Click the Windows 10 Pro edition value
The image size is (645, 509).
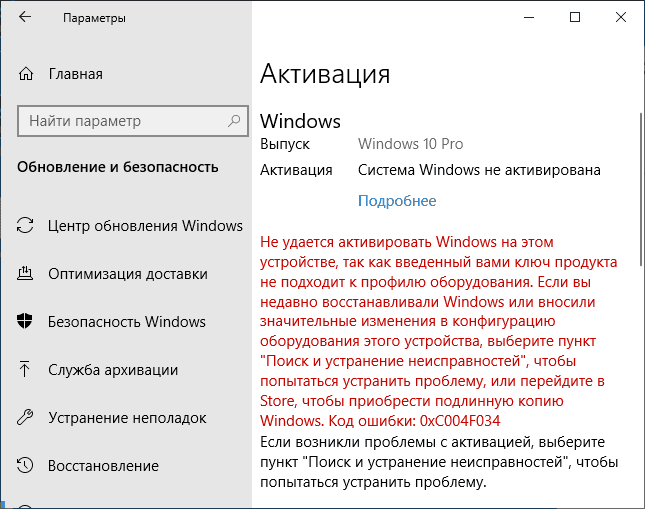[x=411, y=144]
